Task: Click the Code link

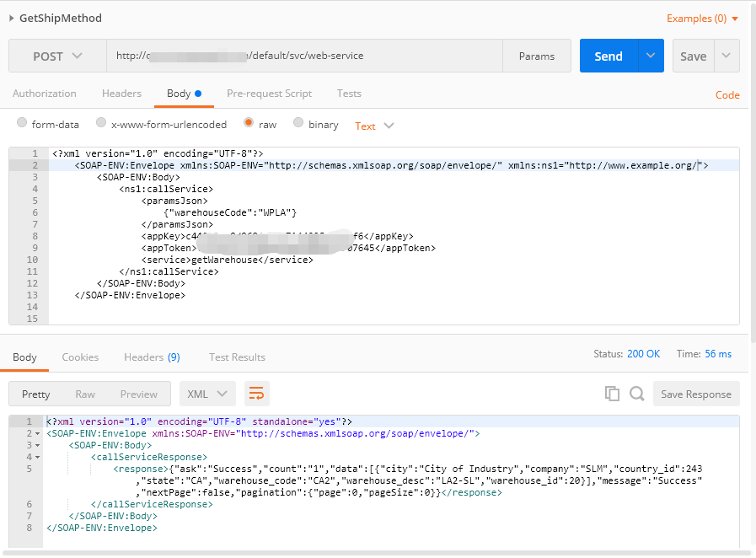Action: pos(727,95)
